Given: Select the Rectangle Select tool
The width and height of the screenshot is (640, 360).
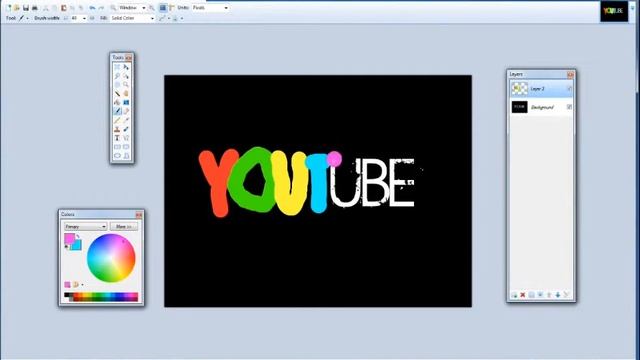Looking at the screenshot, I should (117, 67).
